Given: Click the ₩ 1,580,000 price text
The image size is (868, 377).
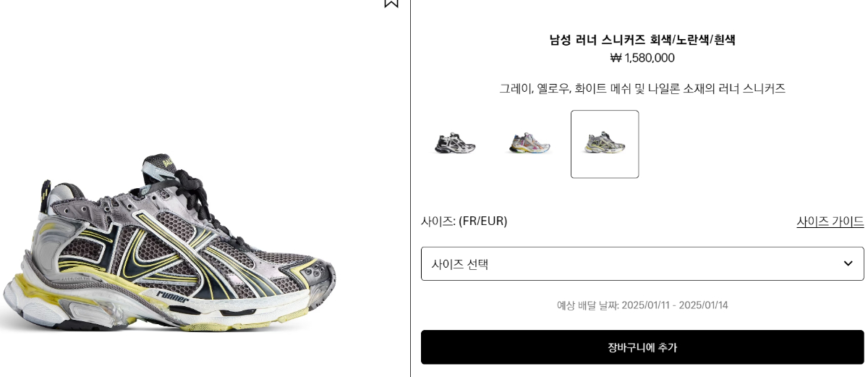Looking at the screenshot, I should coord(642,58).
